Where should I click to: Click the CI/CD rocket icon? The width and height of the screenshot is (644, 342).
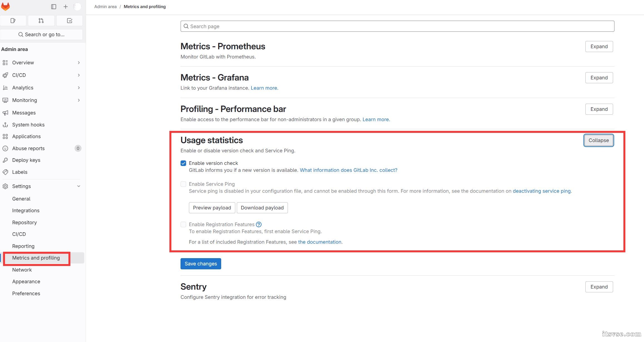pos(5,75)
